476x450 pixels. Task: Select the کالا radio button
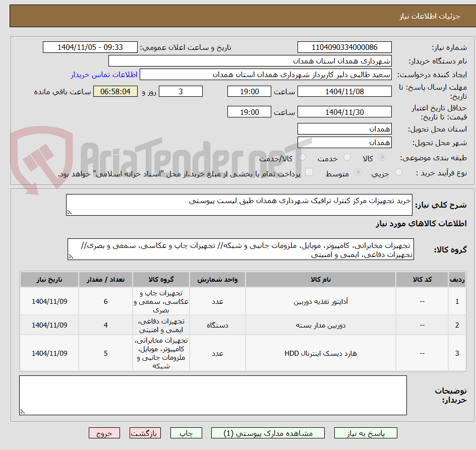click(x=383, y=157)
